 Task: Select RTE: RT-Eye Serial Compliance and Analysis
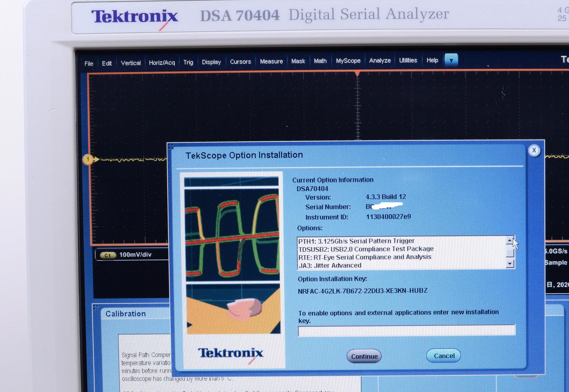[x=365, y=257]
